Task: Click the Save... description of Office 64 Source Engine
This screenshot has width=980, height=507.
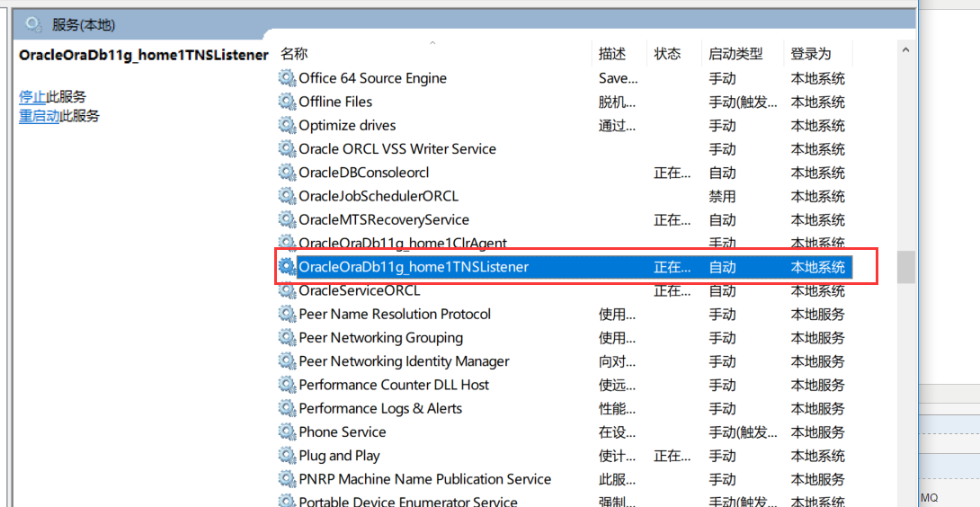Action: coord(619,78)
